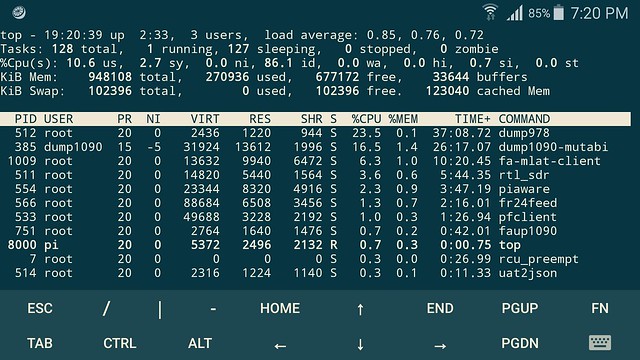The image size is (640, 360).
Task: Select the fr24feed command
Action: click(x=527, y=203)
